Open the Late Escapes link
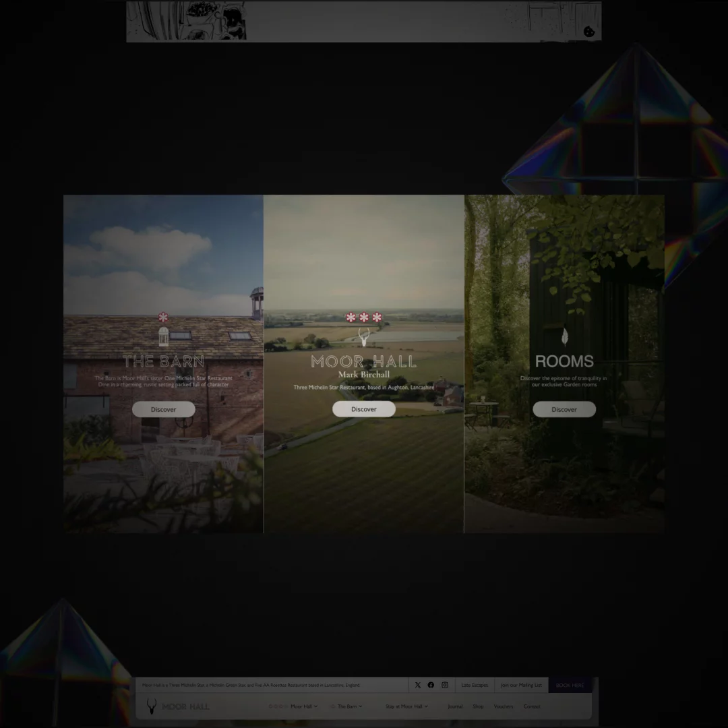This screenshot has width=728, height=728. [475, 685]
